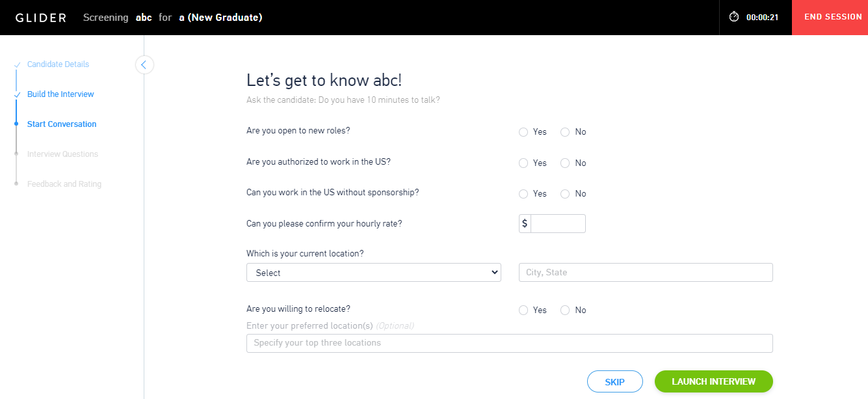Image resolution: width=868 pixels, height=399 pixels.
Task: Collapse the left sidebar with the chevron
Action: [144, 64]
